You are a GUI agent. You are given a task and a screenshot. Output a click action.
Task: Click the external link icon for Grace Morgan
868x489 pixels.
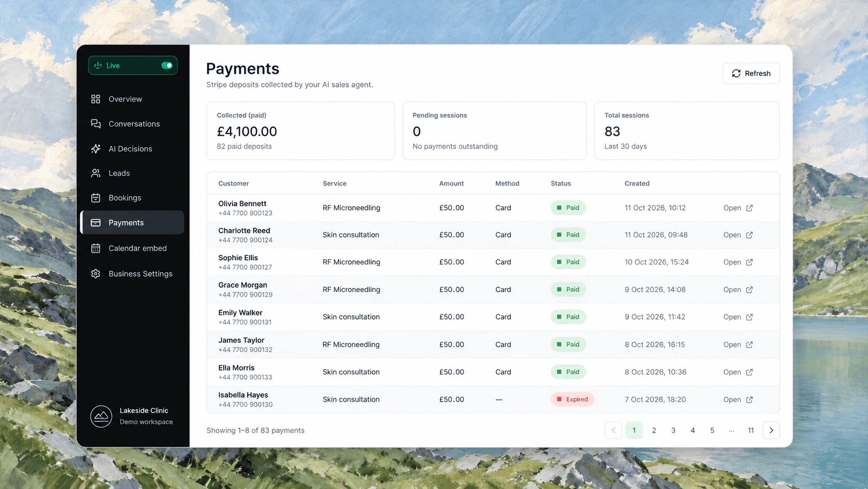749,289
